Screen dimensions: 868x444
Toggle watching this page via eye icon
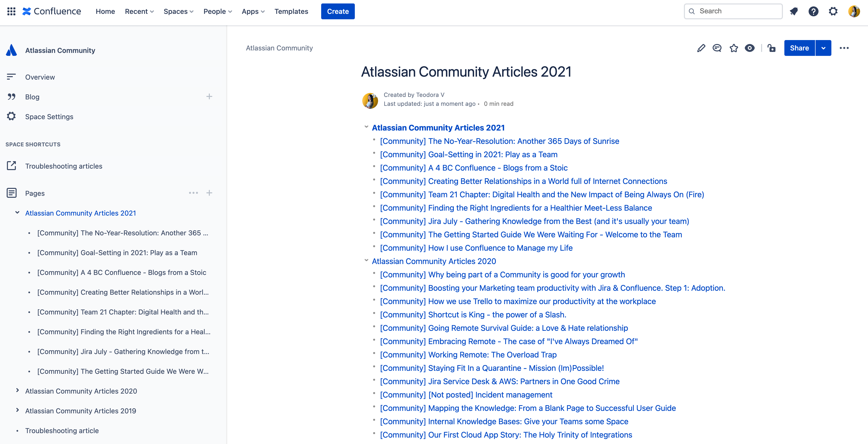750,48
